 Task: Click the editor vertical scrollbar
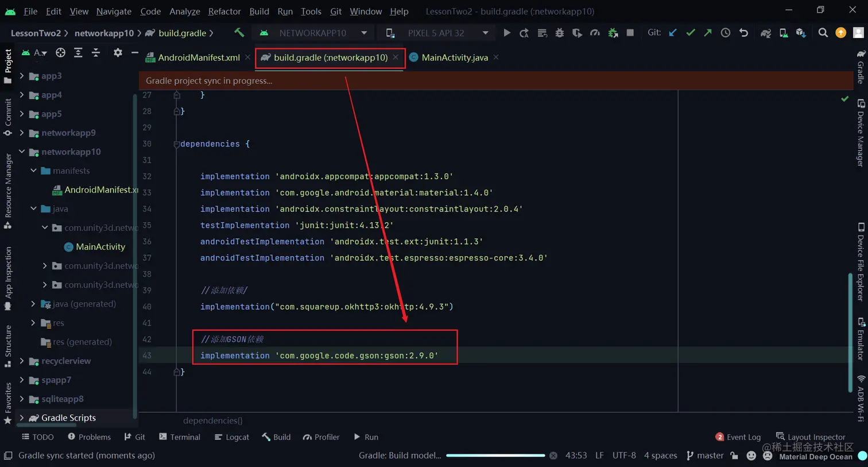pyautogui.click(x=851, y=332)
